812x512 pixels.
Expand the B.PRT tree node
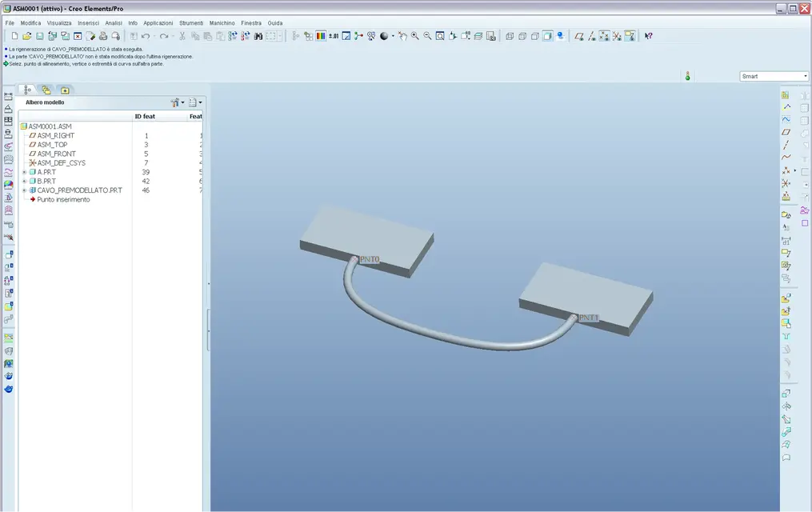24,181
